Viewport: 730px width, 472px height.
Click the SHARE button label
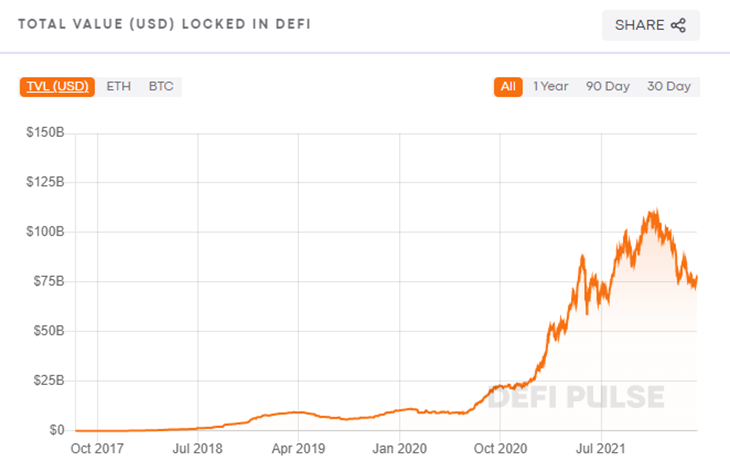point(639,25)
